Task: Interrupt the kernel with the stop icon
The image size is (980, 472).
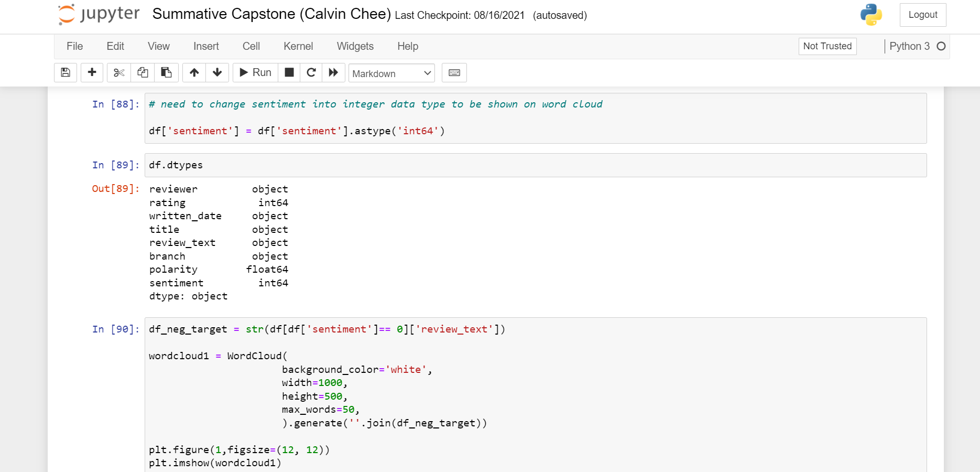Action: point(289,72)
